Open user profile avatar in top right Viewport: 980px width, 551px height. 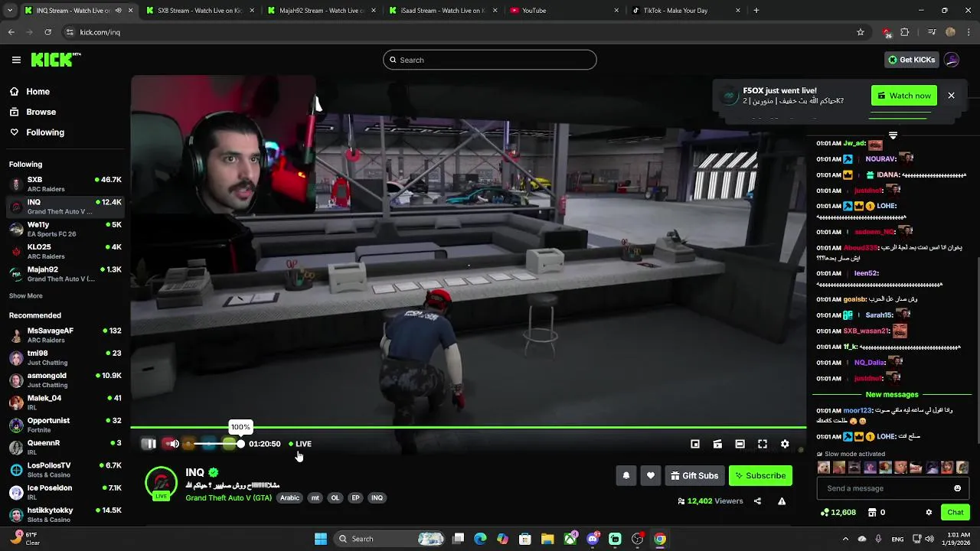click(952, 60)
